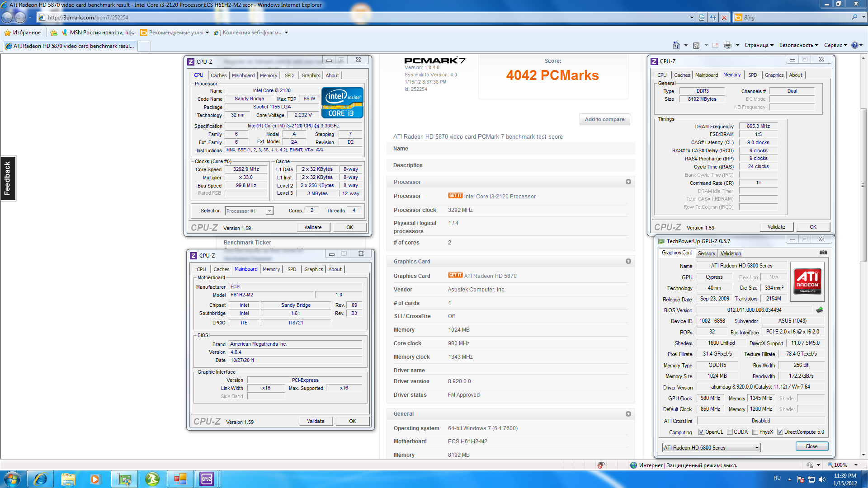Image resolution: width=868 pixels, height=488 pixels.
Task: Click the Stop loading icon
Action: point(724,18)
